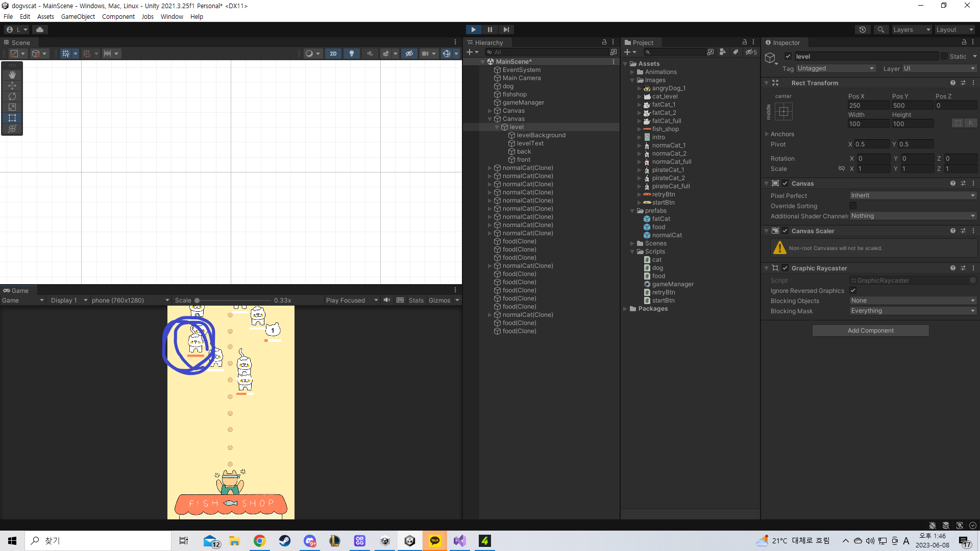Select the Hand view tool

[x=12, y=74]
